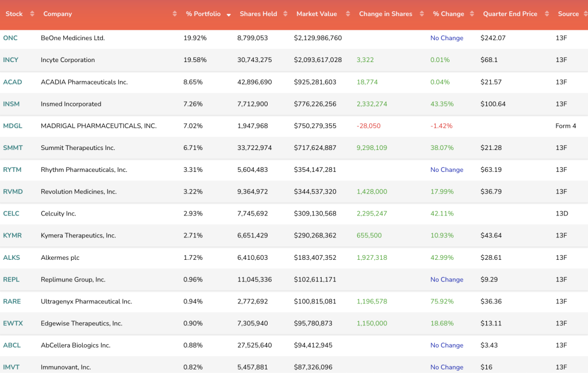
Task: Click the -28,050 share change value
Action: pyautogui.click(x=369, y=126)
